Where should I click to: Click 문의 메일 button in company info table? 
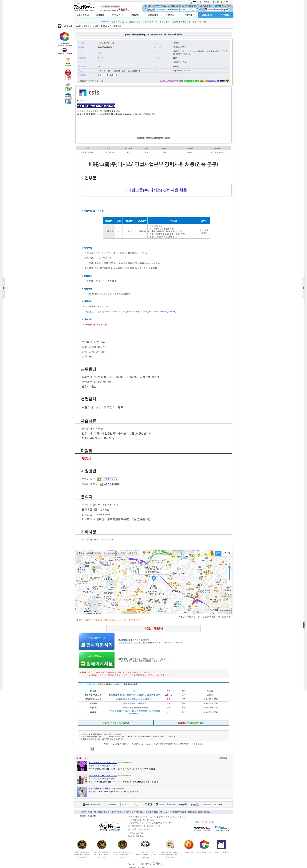(x=107, y=75)
